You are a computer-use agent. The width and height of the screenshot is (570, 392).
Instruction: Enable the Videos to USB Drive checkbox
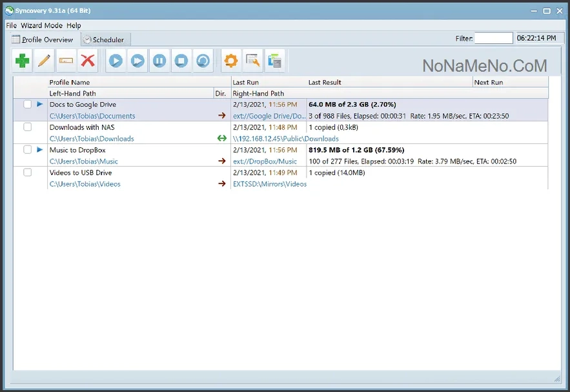27,172
